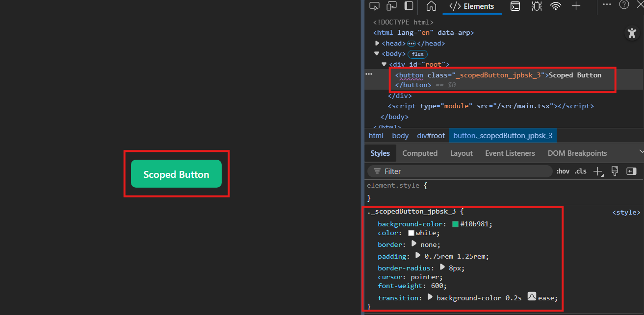644x315 pixels.
Task: Toggle the flex badge on body
Action: (x=418, y=54)
